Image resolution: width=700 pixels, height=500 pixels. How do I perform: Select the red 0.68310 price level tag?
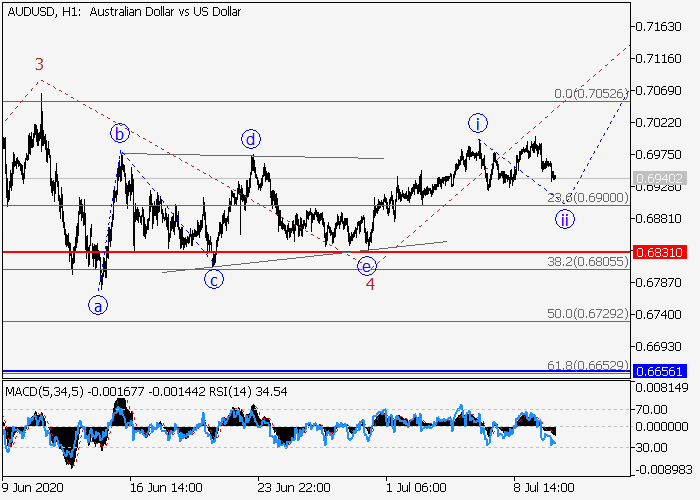[x=659, y=252]
